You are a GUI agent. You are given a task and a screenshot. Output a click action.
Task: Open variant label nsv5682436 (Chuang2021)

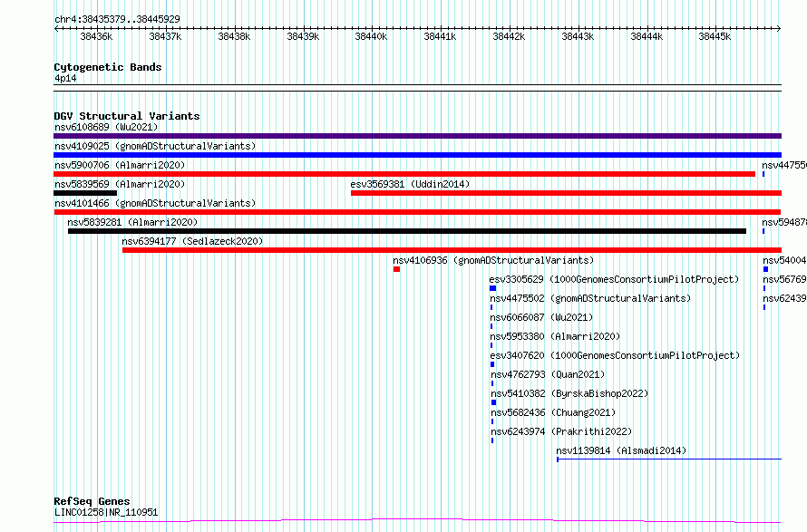pyautogui.click(x=553, y=412)
